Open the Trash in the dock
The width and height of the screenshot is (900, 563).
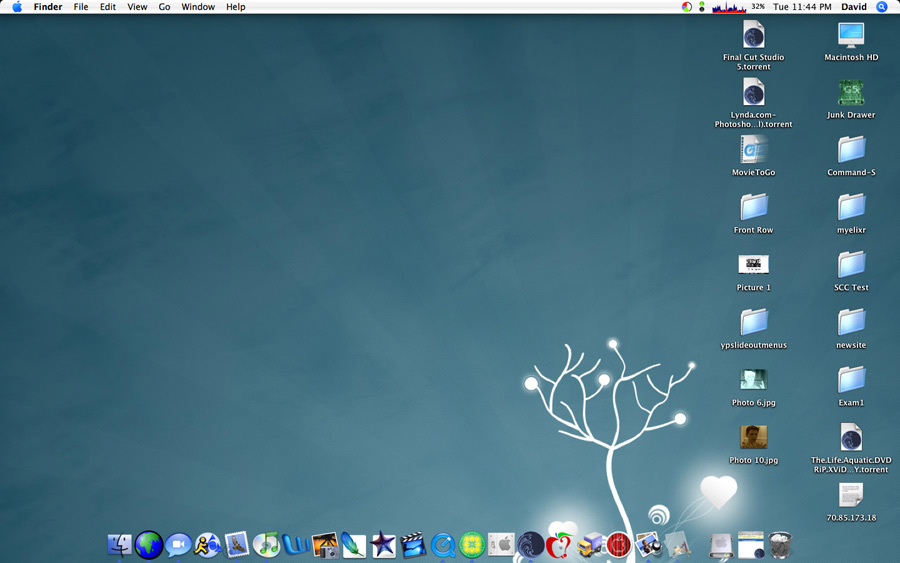781,545
